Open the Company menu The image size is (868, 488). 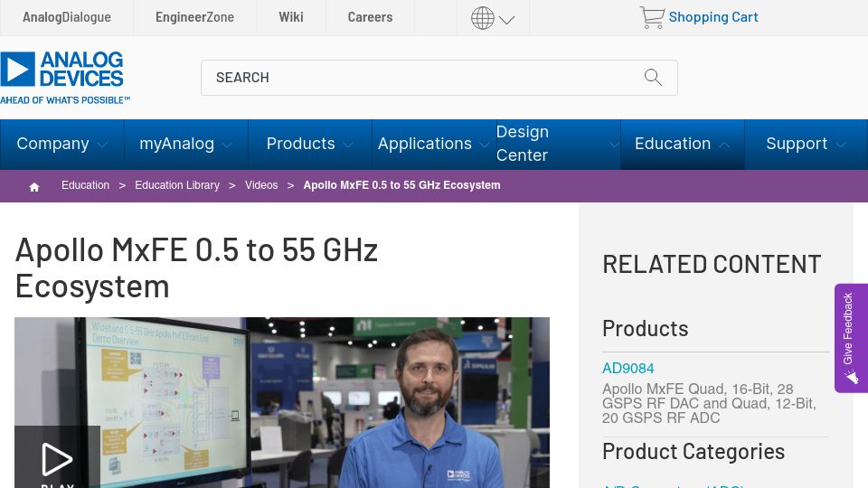(52, 144)
